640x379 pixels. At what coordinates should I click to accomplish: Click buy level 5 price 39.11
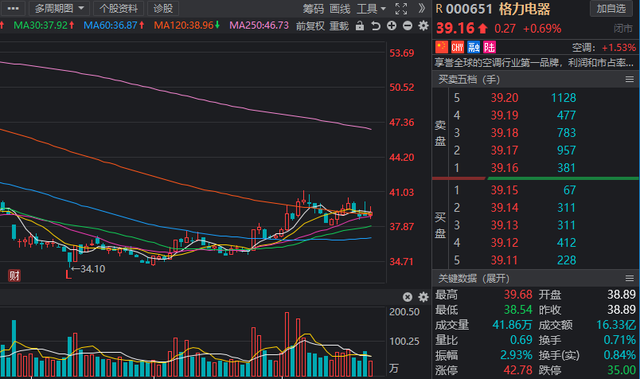pos(504,260)
